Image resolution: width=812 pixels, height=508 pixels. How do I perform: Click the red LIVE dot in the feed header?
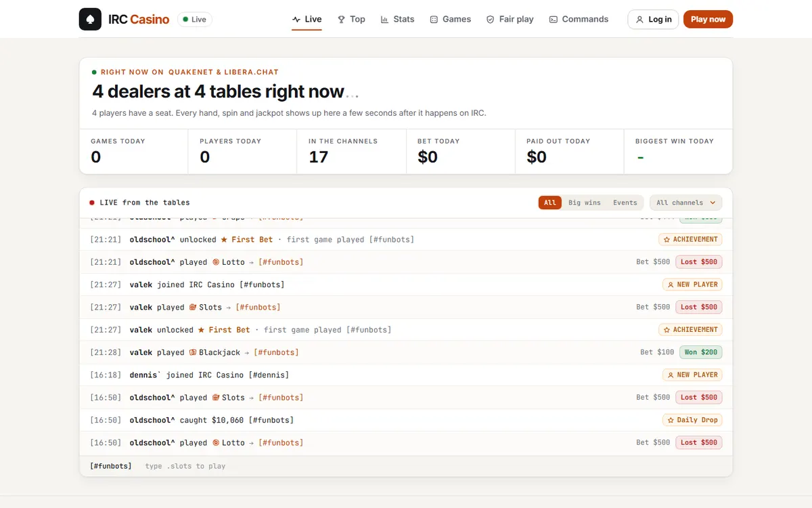pyautogui.click(x=92, y=203)
